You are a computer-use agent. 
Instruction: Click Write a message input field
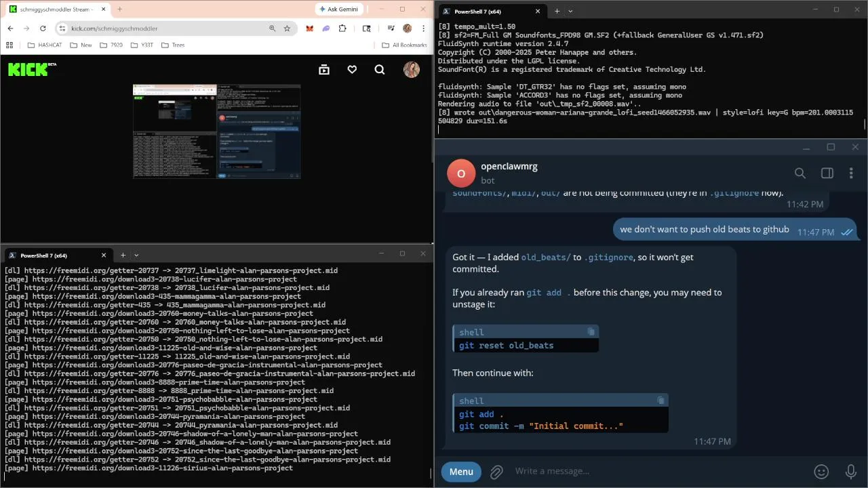pyautogui.click(x=658, y=471)
